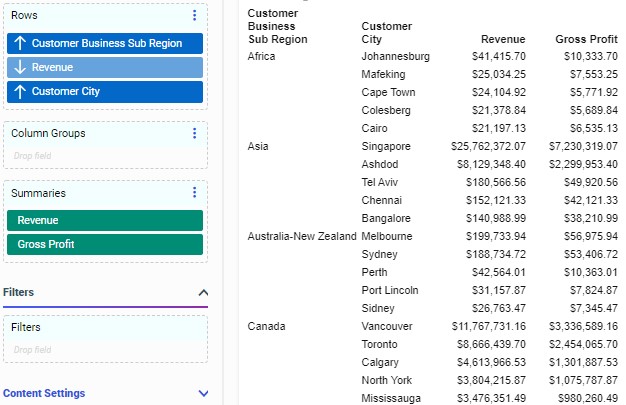Click the Column Groups drop field area
The width and height of the screenshot is (626, 405).
coord(104,155)
